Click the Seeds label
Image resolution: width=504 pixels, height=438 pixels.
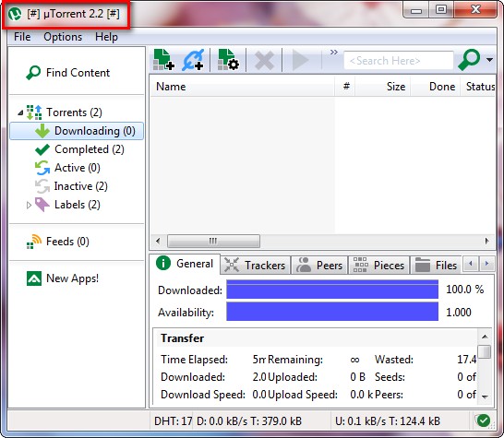point(390,376)
